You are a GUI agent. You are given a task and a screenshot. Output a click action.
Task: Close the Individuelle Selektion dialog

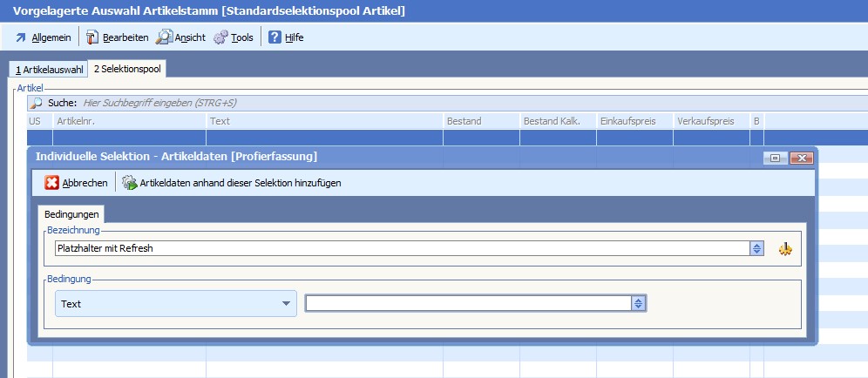coord(802,158)
